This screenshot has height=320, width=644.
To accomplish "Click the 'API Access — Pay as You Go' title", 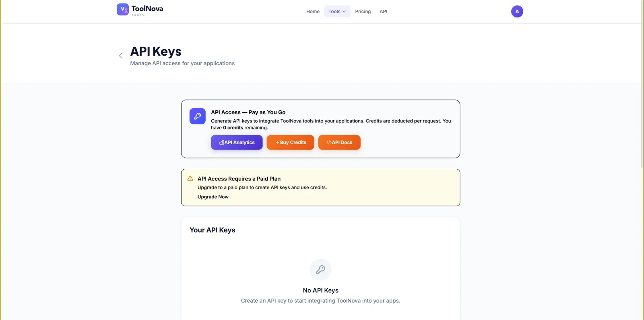I will [248, 112].
